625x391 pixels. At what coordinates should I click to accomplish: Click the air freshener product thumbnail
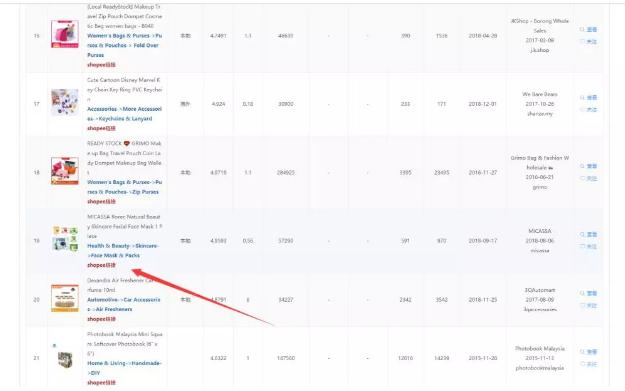[x=65, y=298]
